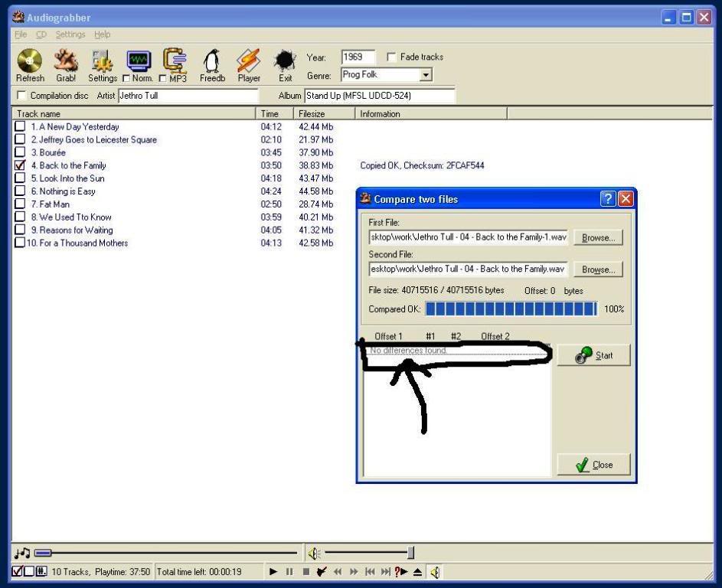Click the MP3 clamp icon
722x588 pixels.
tap(175, 60)
